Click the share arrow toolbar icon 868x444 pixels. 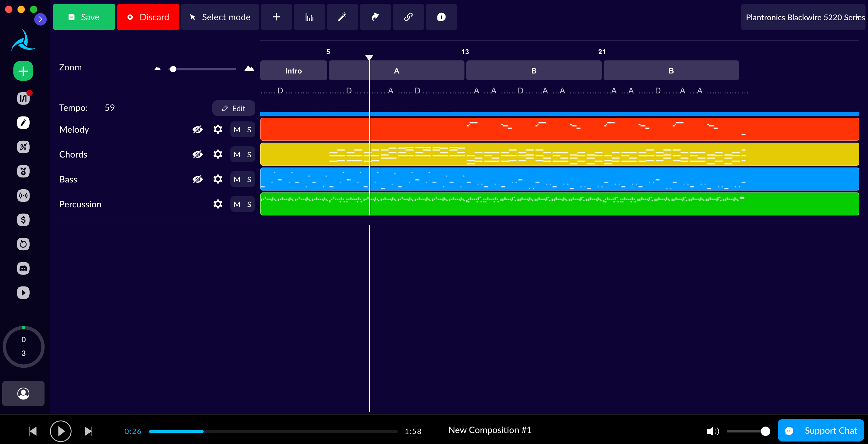tap(375, 17)
